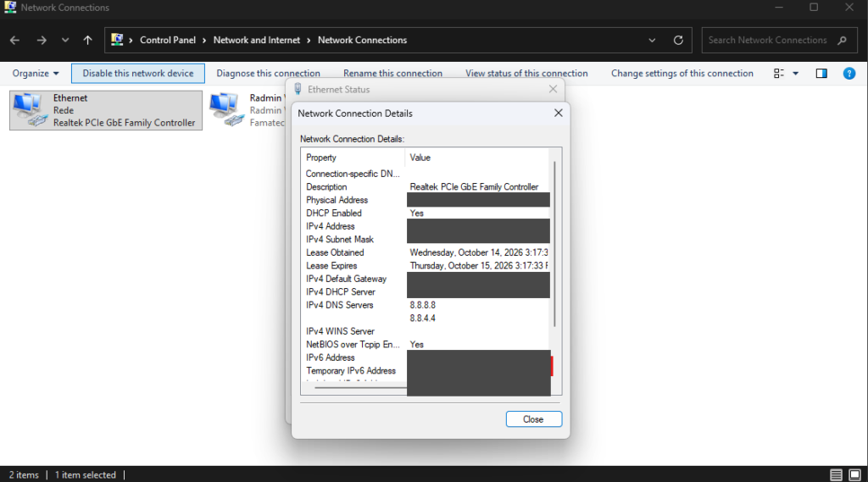Open Control Panel breadcrumb
Image resolution: width=868 pixels, height=482 pixels.
[168, 40]
